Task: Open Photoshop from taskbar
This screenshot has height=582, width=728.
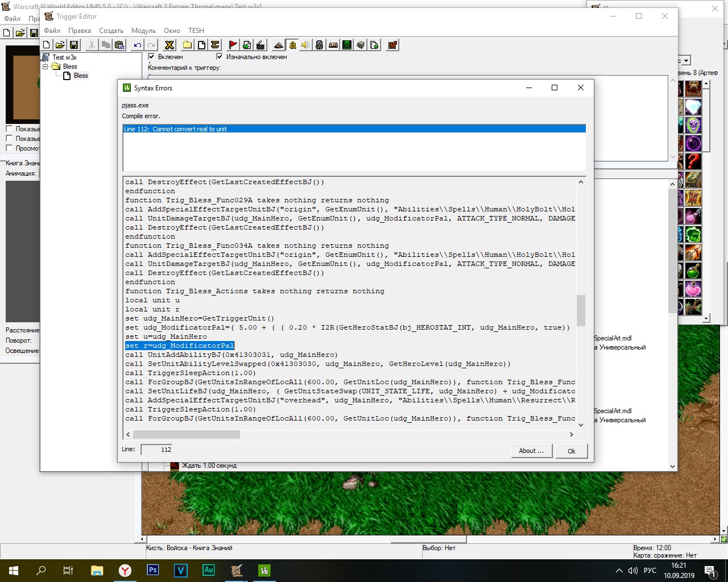Action: click(x=152, y=571)
